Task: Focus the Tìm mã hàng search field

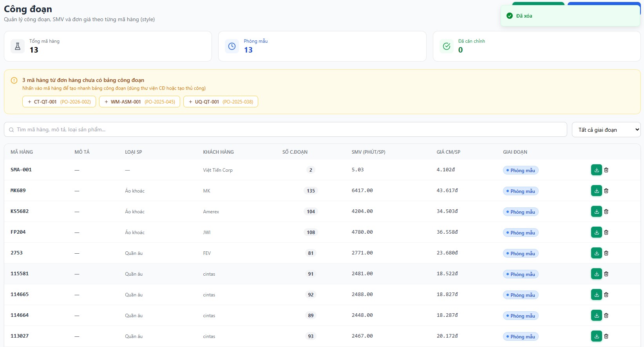Action: point(286,129)
